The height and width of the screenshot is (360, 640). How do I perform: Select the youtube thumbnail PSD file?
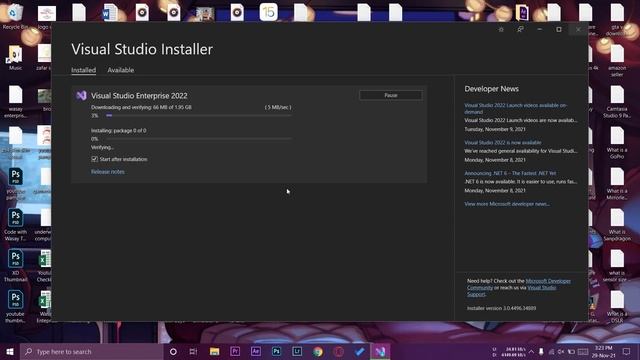click(x=16, y=307)
